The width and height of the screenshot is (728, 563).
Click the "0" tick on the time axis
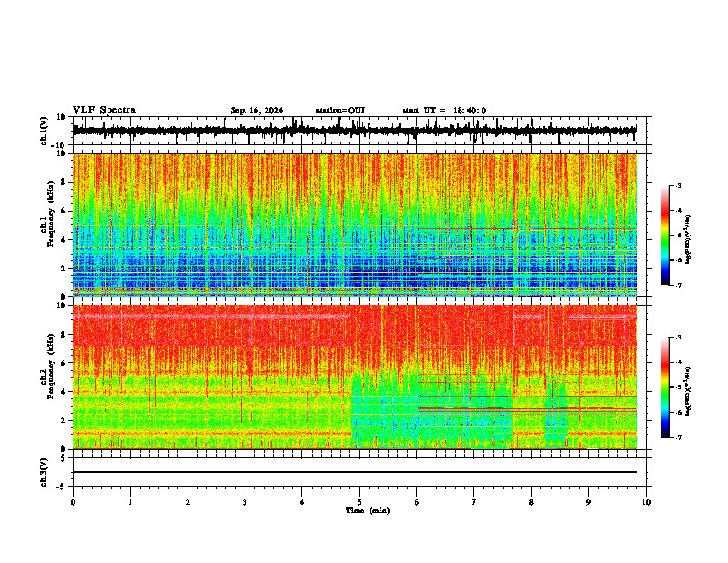click(x=73, y=502)
